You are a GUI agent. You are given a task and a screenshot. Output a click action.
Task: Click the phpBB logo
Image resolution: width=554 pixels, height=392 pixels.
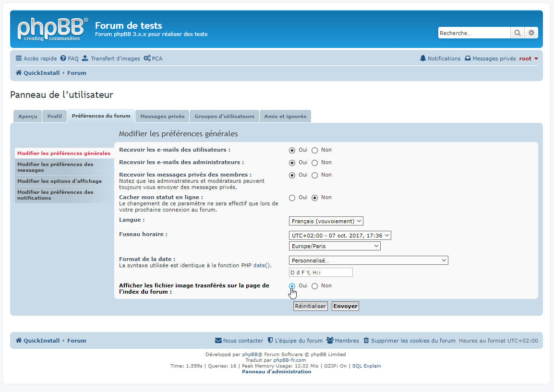tap(53, 29)
